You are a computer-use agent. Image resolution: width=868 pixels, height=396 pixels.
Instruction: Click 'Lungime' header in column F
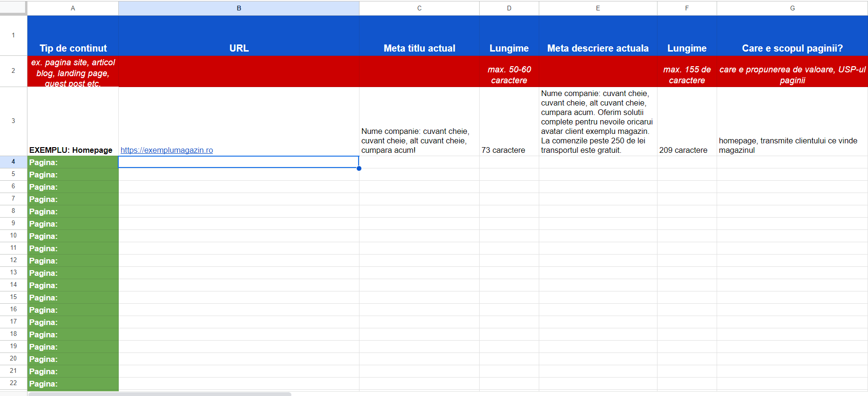(x=687, y=36)
